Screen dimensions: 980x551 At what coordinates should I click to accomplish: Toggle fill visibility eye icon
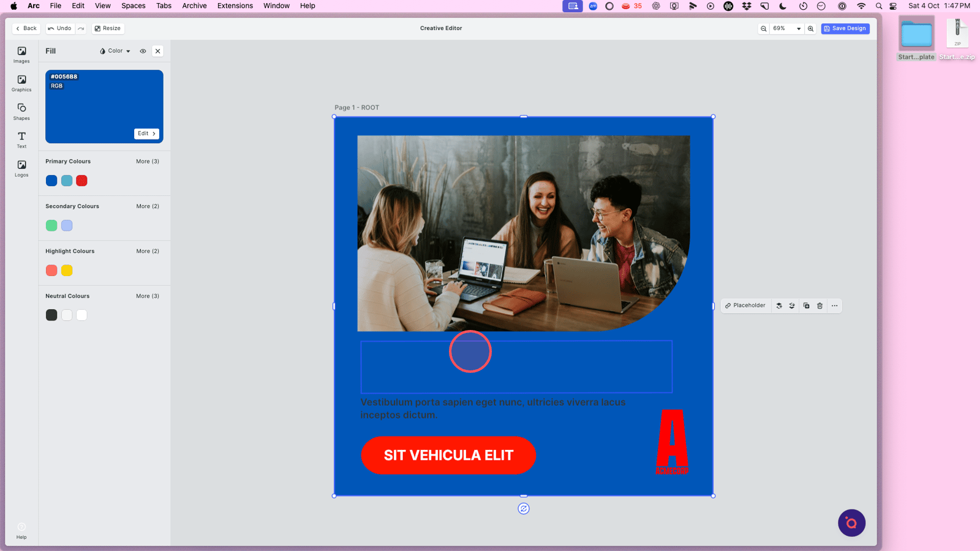[x=143, y=51]
